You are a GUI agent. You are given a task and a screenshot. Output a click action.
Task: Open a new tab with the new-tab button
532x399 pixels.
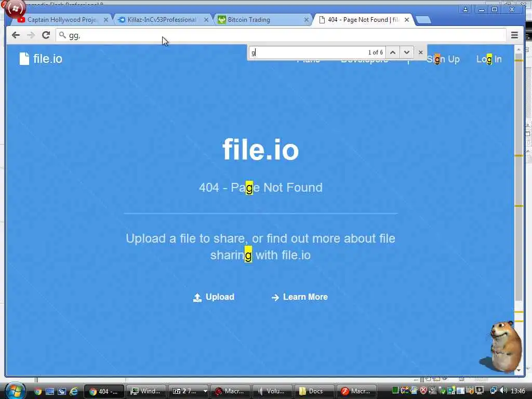point(423,20)
